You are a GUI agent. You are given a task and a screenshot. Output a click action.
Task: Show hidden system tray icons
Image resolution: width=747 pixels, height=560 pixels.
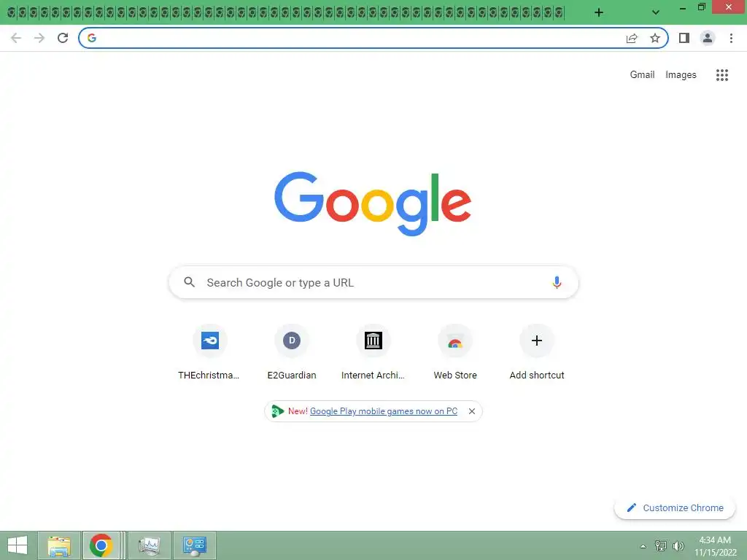point(643,546)
